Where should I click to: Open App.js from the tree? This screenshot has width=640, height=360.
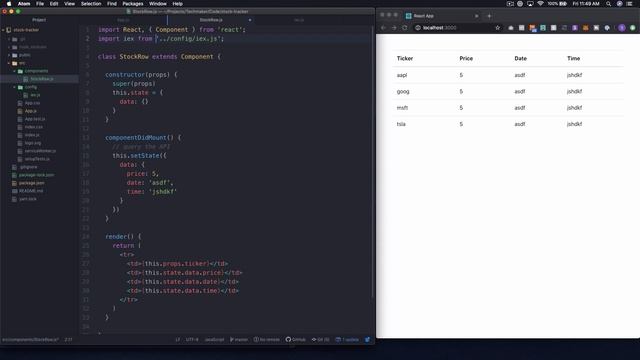(x=31, y=111)
